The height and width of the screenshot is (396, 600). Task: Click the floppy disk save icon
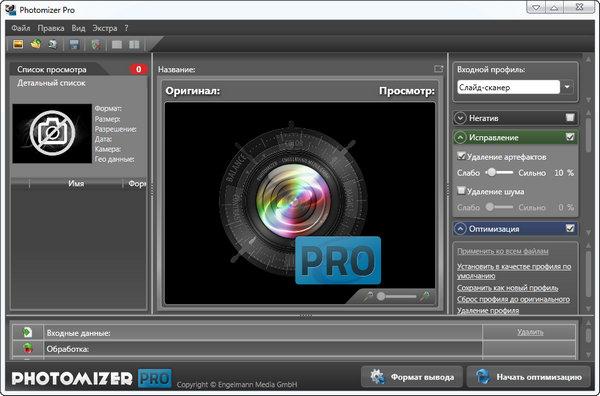[x=74, y=45]
